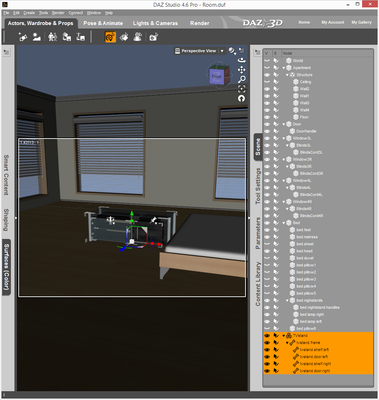
Task: Open the draw style sphere icon menu
Action: point(232,51)
